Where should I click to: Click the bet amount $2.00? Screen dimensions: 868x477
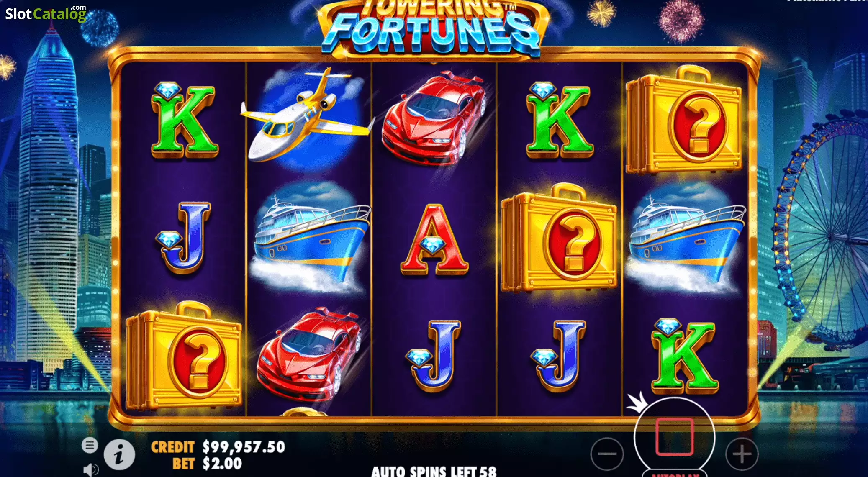pyautogui.click(x=222, y=464)
